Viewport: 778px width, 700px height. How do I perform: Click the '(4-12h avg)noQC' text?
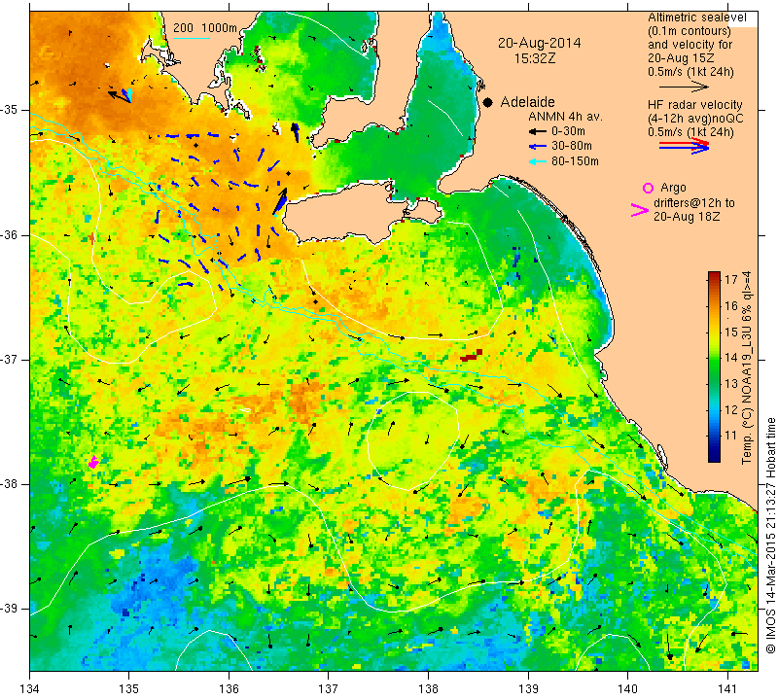695,119
